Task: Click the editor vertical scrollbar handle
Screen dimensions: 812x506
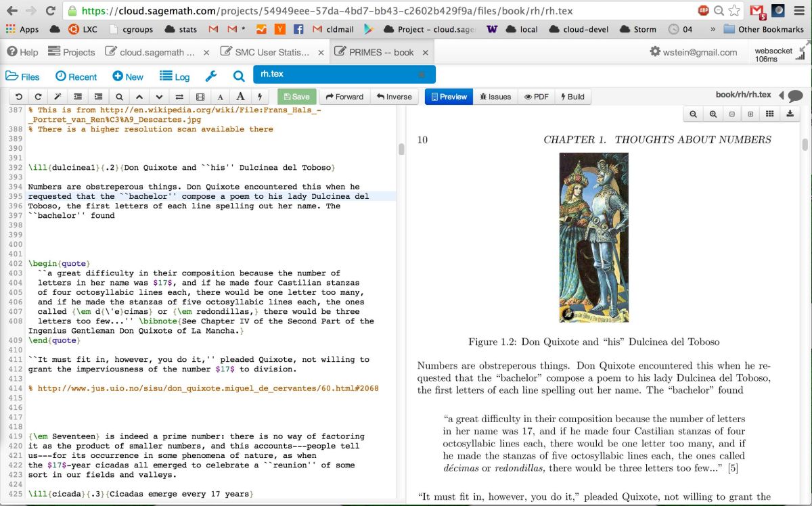Action: pyautogui.click(x=401, y=149)
